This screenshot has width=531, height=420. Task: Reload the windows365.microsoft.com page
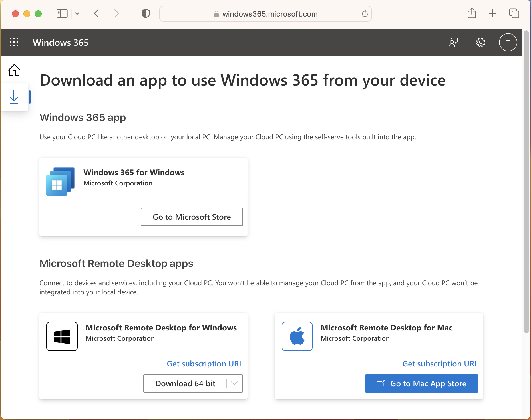pyautogui.click(x=365, y=13)
